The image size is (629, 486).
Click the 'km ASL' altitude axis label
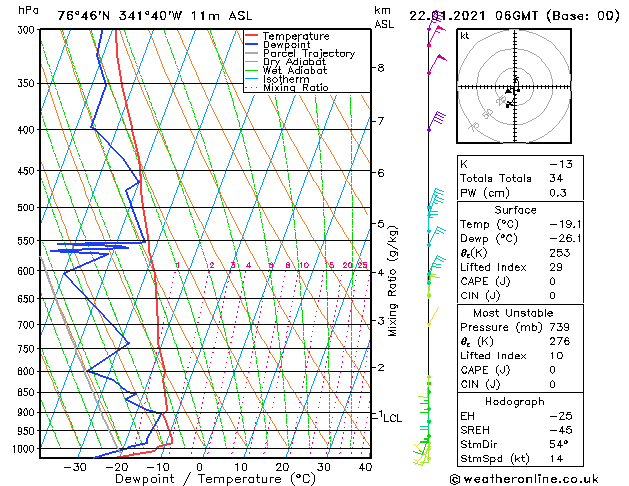[384, 17]
